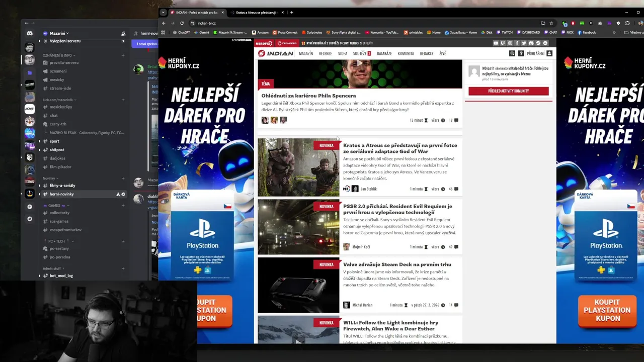644x362 pixels.
Task: Open Kratos a Atreus article headline
Action: click(x=400, y=148)
